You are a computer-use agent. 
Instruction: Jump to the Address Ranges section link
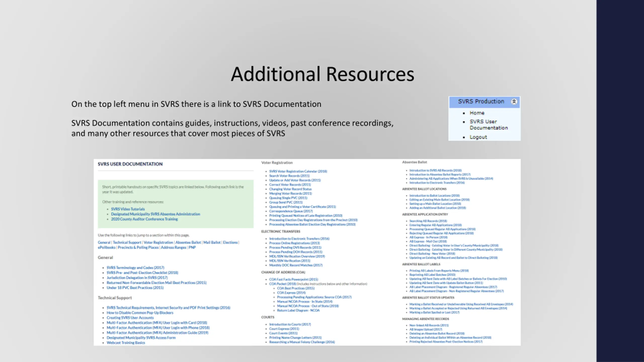tap(173, 247)
